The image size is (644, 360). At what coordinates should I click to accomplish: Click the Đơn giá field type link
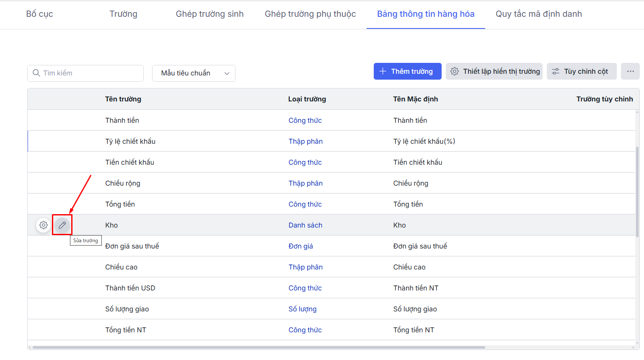[300, 246]
